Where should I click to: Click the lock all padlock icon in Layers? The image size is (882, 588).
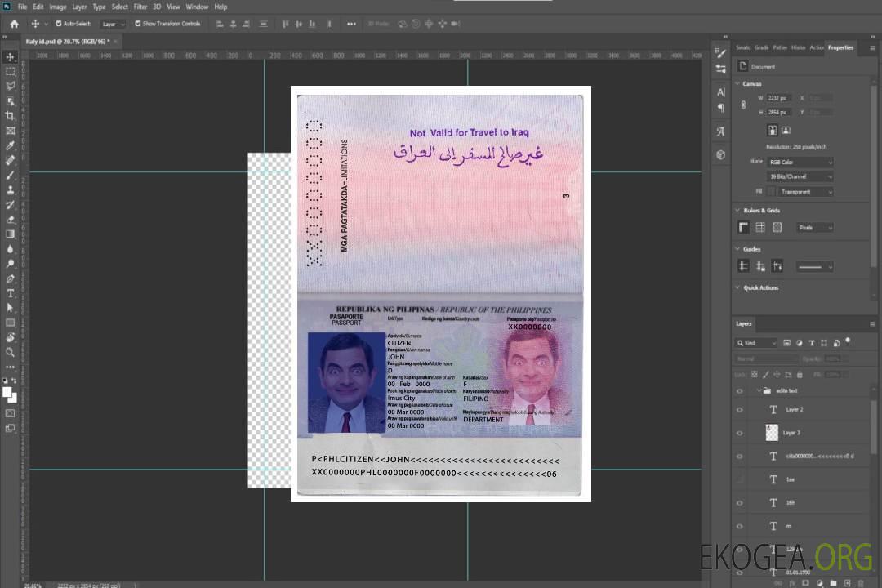800,374
